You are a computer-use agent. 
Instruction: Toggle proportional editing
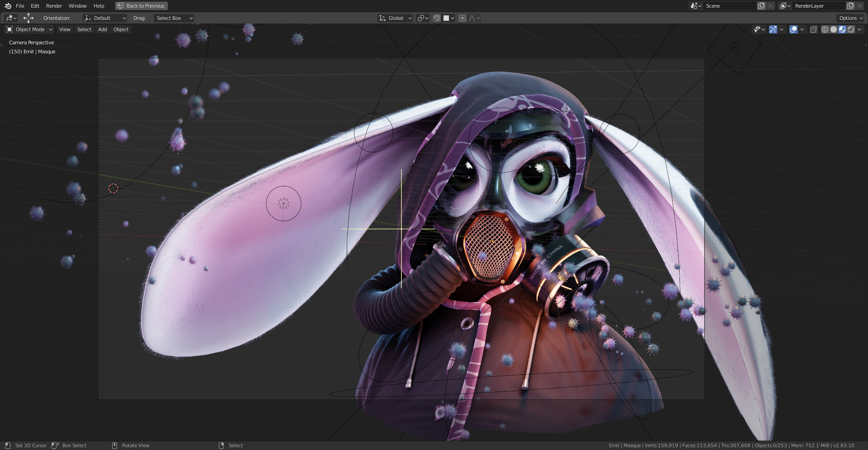(462, 18)
